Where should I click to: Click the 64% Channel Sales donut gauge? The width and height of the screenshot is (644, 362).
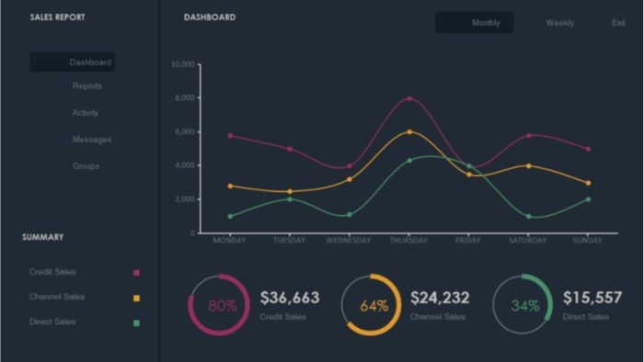click(371, 305)
